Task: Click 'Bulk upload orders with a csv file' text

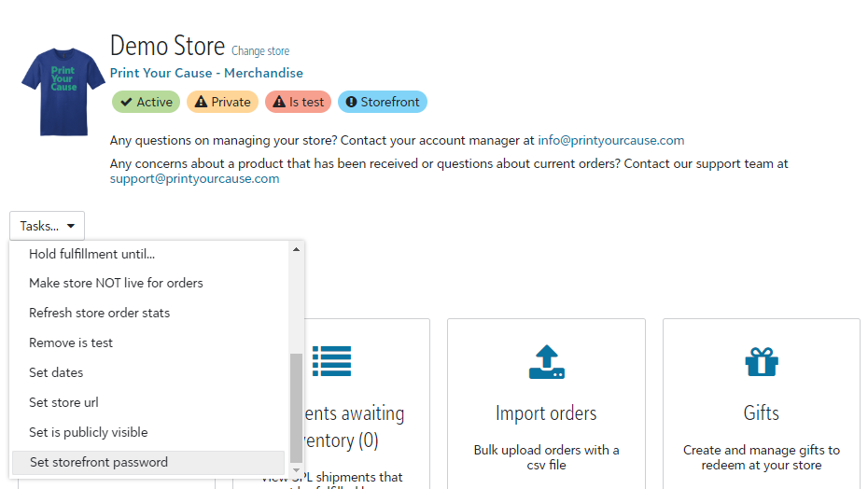Action: pos(546,457)
